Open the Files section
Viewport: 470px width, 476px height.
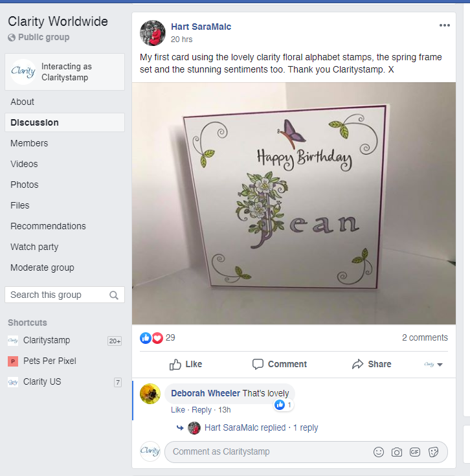pyautogui.click(x=19, y=205)
